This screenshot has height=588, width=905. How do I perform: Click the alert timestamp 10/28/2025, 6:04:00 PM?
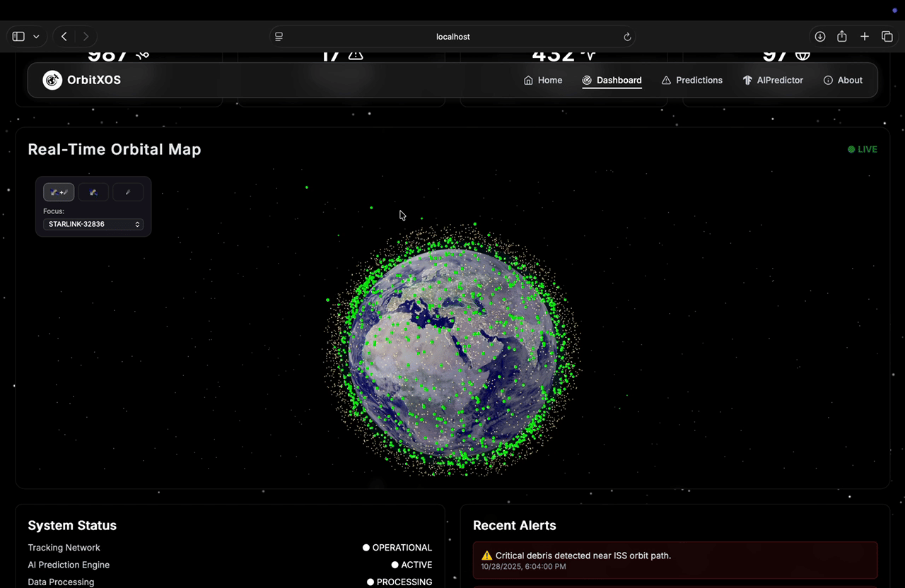[x=523, y=566]
